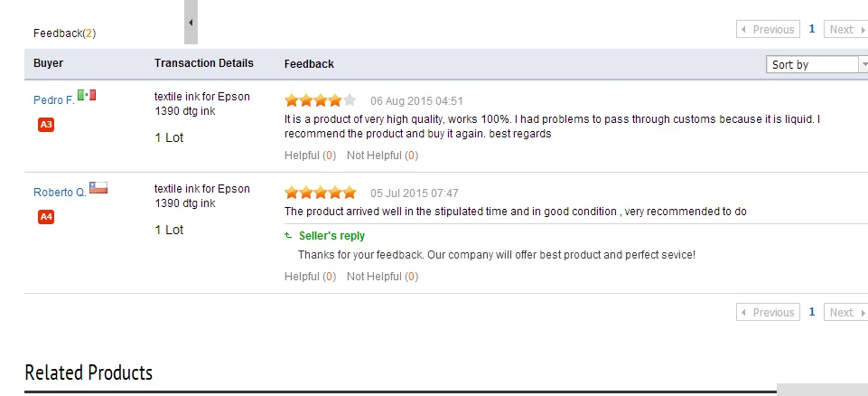Click the four-star rating on Pedro's review

[x=320, y=100]
